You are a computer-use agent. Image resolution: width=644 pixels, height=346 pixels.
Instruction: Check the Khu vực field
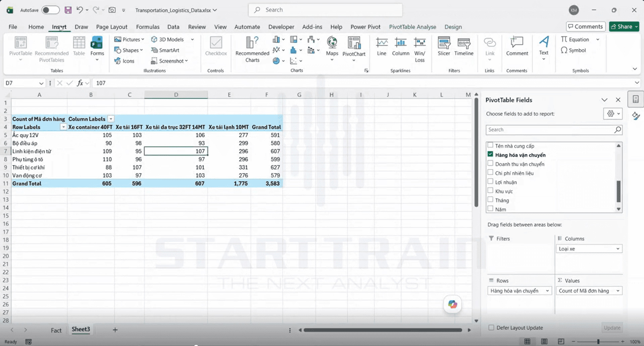point(490,190)
